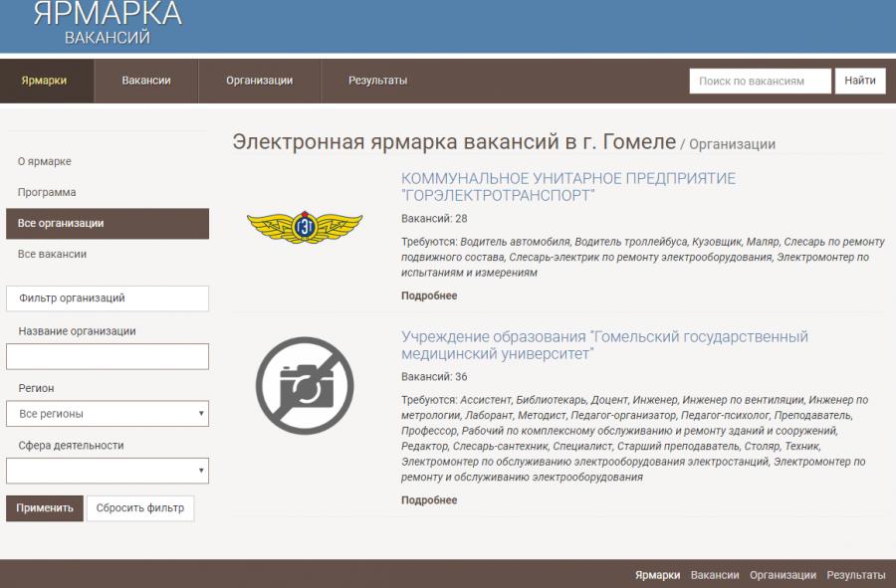Image resolution: width=896 pixels, height=588 pixels.
Task: Click the text Вакансий: 36
Action: [x=434, y=377]
